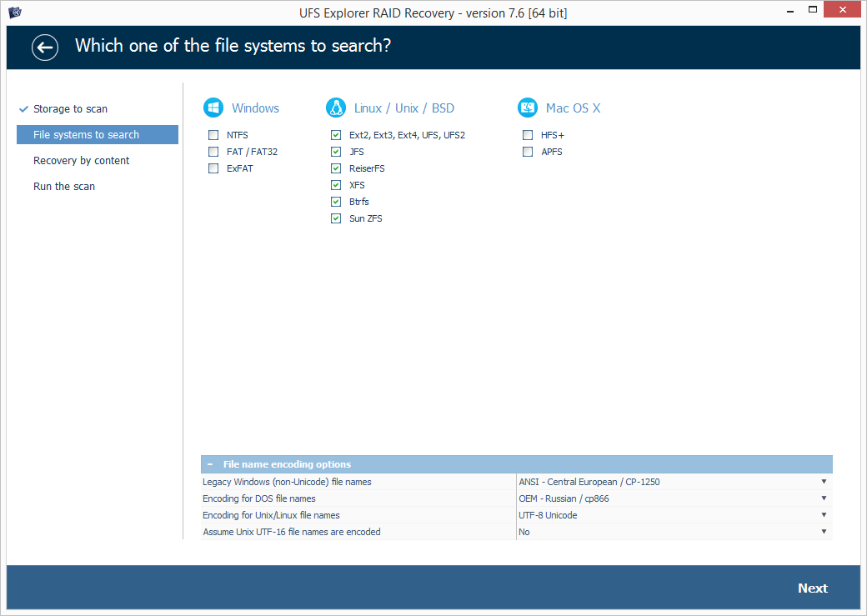
Task: Select the Recovery by content step
Action: coord(81,161)
